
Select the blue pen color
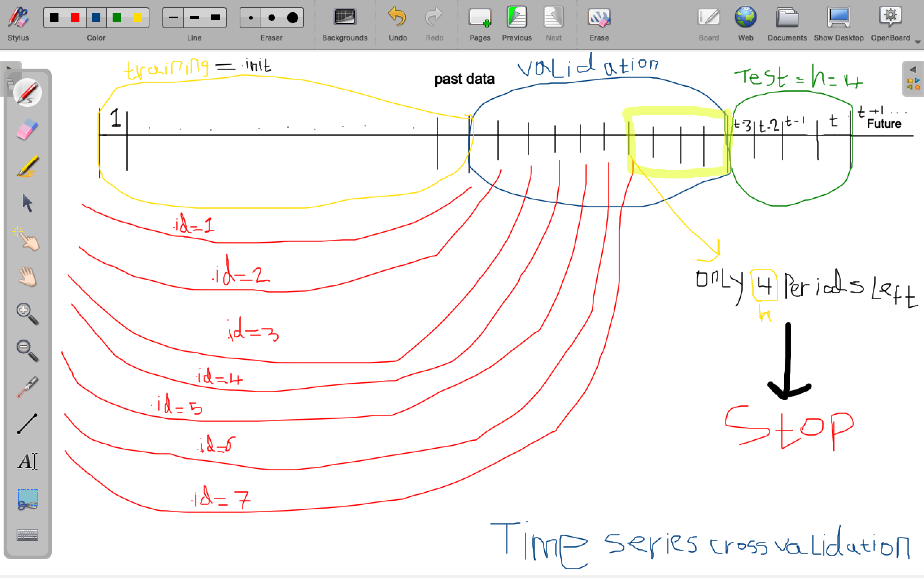point(96,18)
